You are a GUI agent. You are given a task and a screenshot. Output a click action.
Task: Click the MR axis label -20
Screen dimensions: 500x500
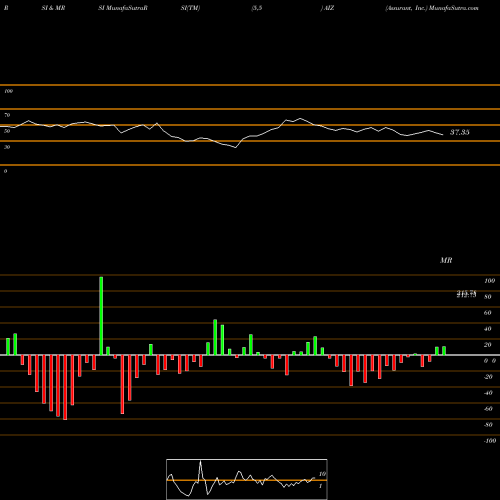tap(488, 377)
